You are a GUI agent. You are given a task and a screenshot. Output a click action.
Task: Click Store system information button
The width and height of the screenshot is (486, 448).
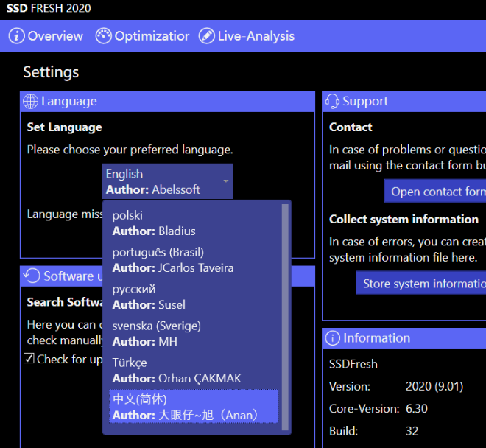(x=421, y=283)
